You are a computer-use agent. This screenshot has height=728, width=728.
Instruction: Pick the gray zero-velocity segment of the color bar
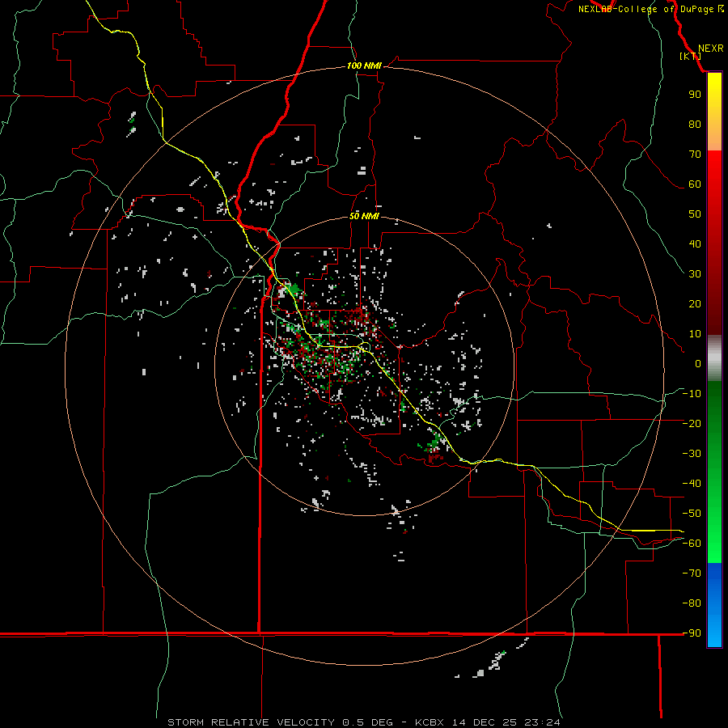[714, 358]
